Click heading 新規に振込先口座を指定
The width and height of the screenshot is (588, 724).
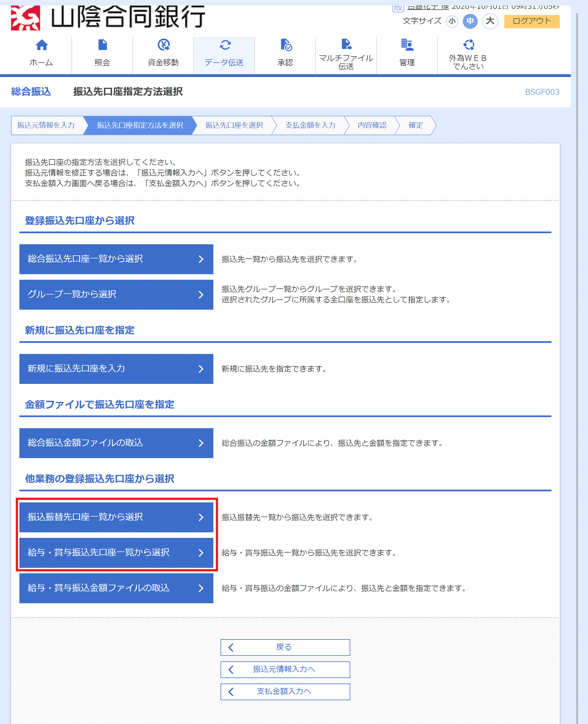pos(80,330)
